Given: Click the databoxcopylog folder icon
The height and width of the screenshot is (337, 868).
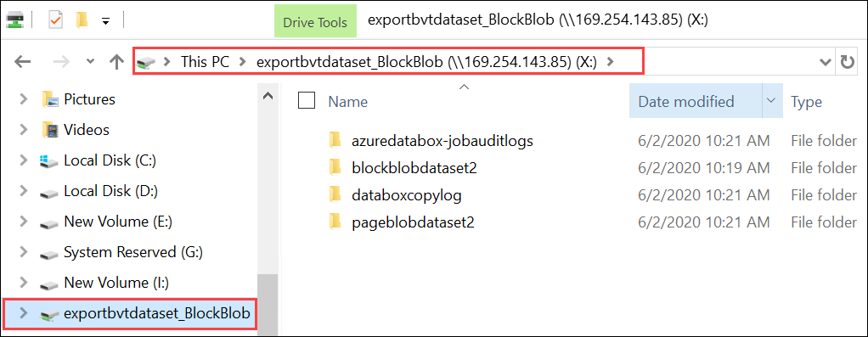Looking at the screenshot, I should pos(335,194).
